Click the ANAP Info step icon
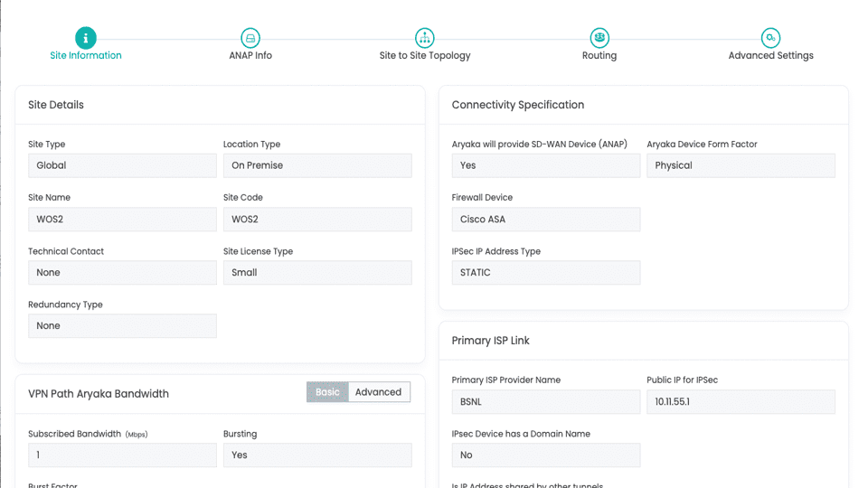Image resolution: width=868 pixels, height=488 pixels. point(250,38)
